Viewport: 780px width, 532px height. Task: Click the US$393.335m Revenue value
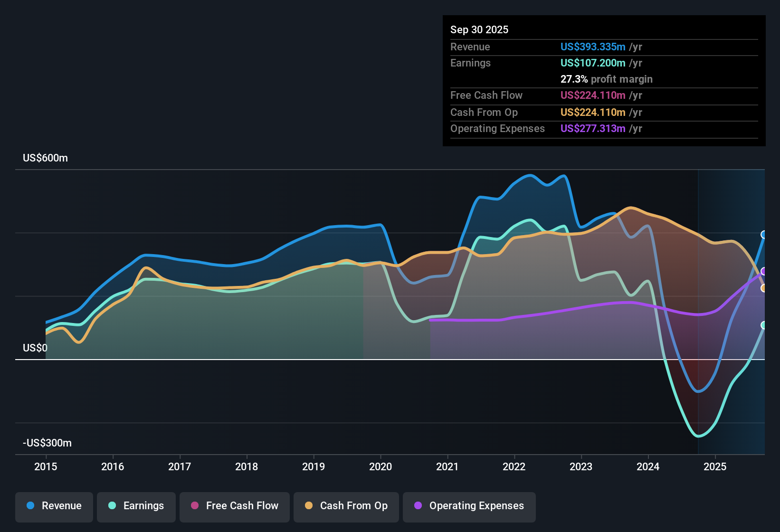tap(592, 47)
